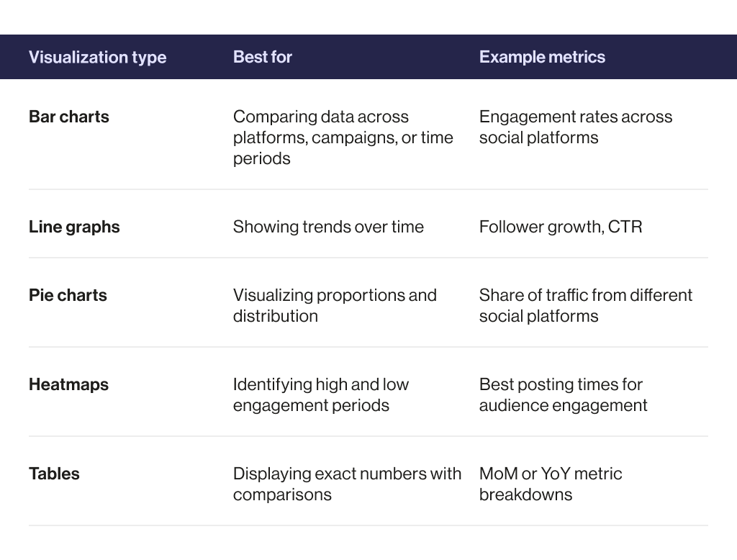Viewport: 737px width, 560px height.
Task: Click "Identifying high and low engagement periods" cell
Action: coord(320,394)
